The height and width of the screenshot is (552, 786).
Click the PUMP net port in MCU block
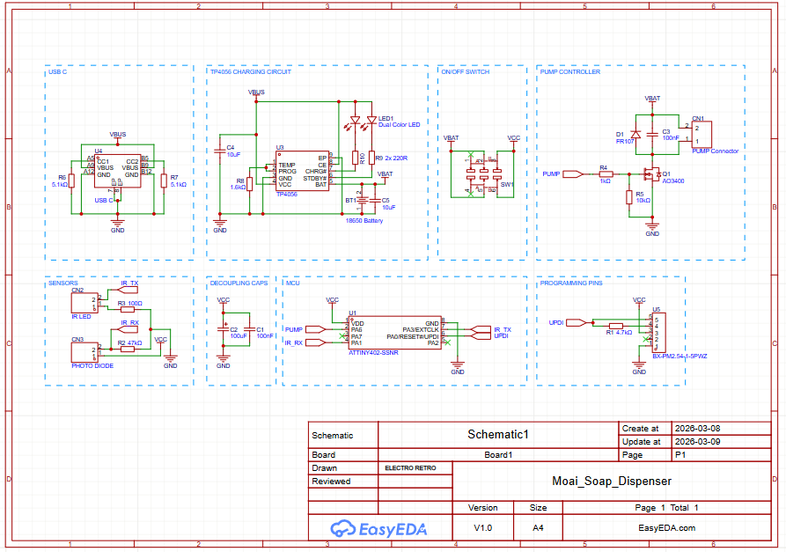(x=316, y=329)
